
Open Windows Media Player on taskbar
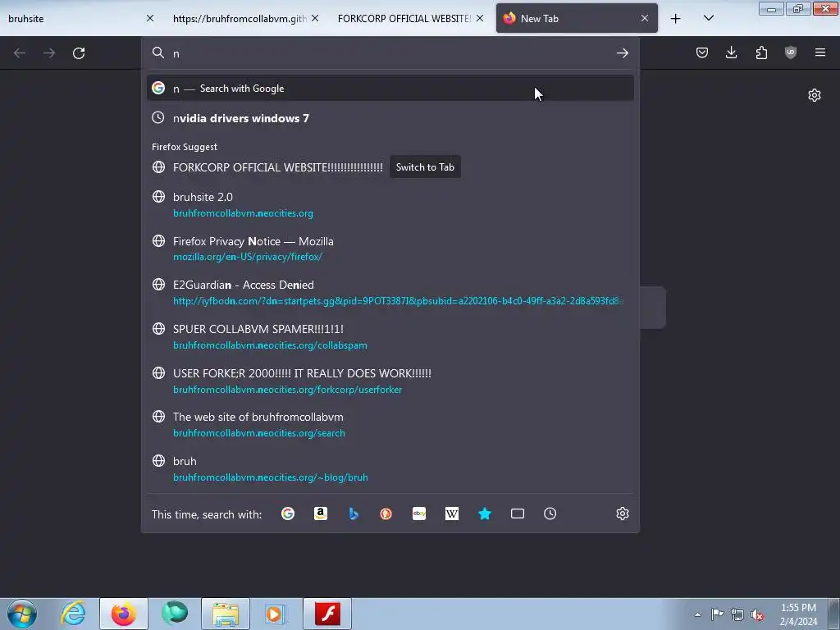pos(276,614)
